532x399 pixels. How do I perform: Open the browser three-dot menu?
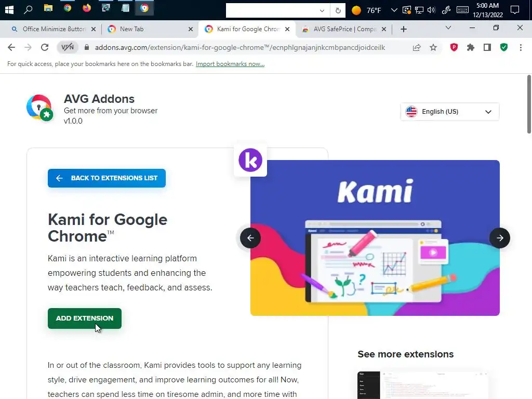(521, 47)
